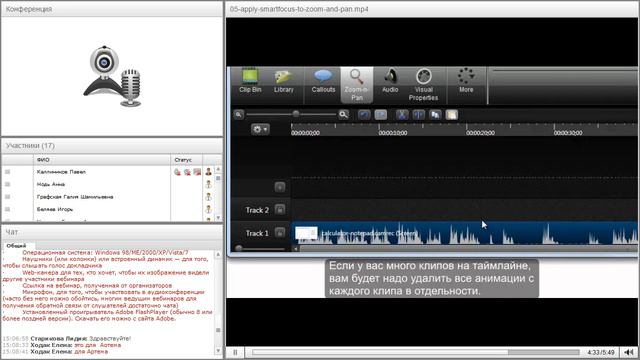Tick checkbox in the second participant row

point(7,184)
